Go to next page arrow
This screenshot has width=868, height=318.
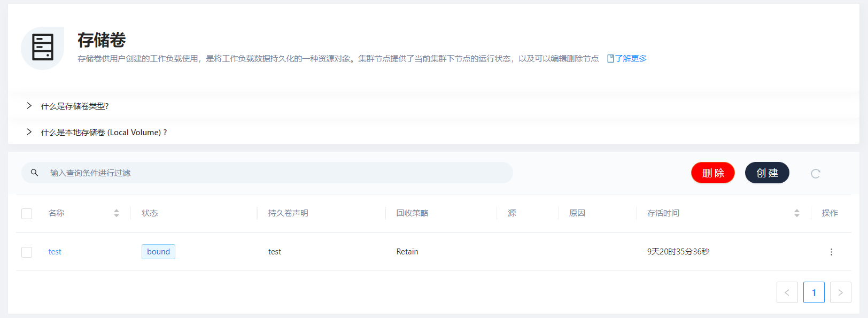841,292
